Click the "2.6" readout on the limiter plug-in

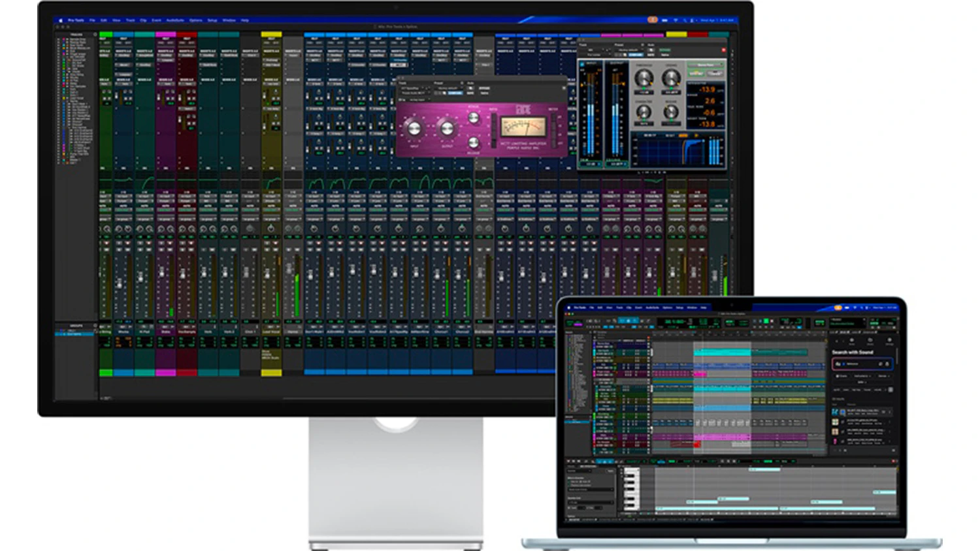click(710, 101)
